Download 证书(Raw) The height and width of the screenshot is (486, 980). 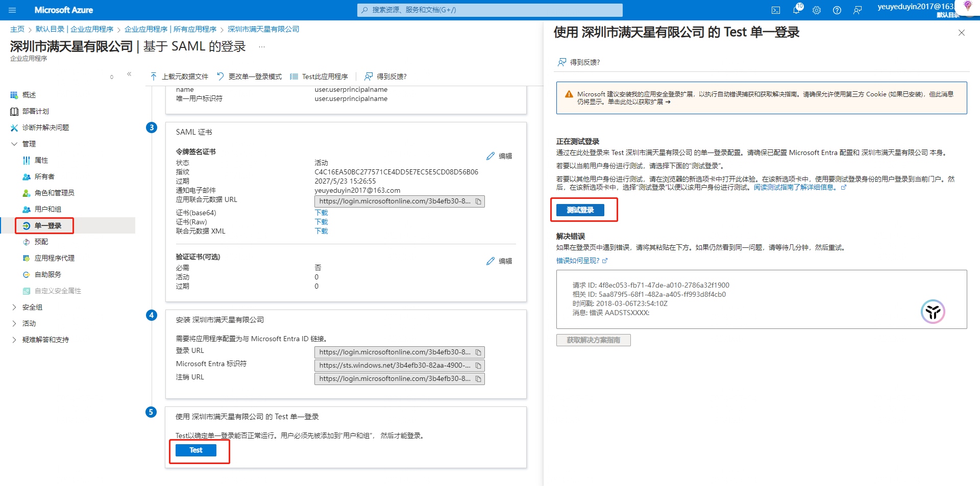(322, 222)
